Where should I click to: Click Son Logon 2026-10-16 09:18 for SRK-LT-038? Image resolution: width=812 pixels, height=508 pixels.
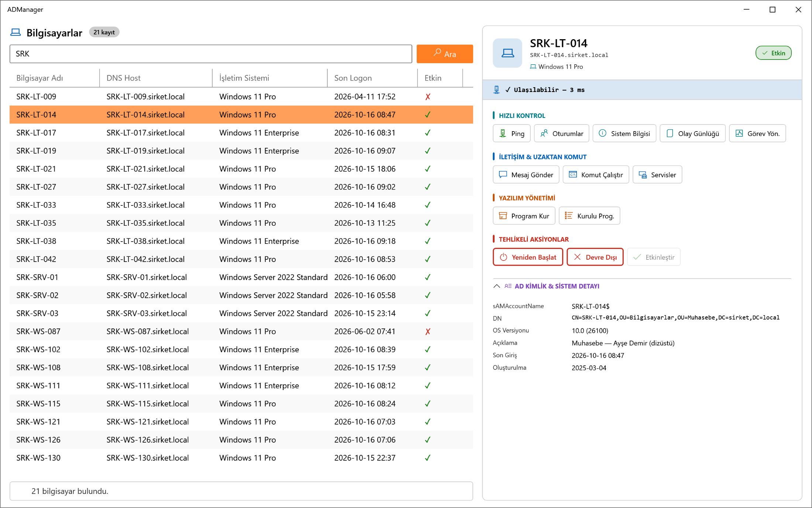pyautogui.click(x=365, y=241)
